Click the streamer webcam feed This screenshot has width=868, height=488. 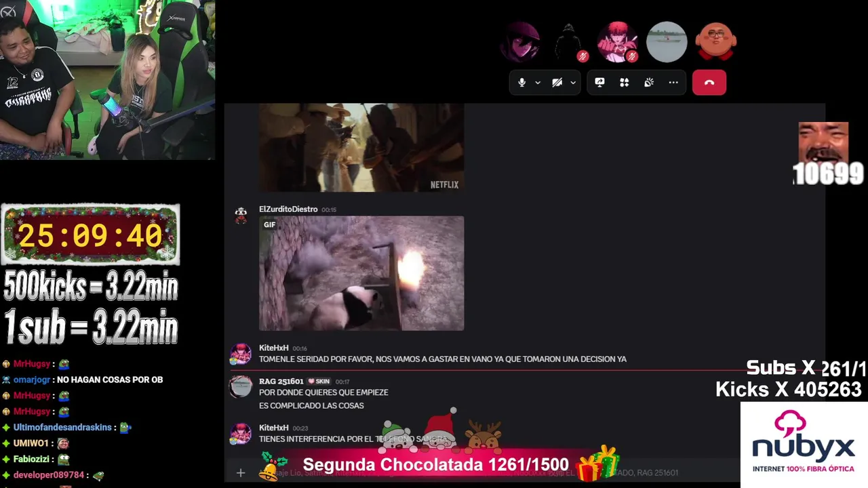[x=107, y=80]
